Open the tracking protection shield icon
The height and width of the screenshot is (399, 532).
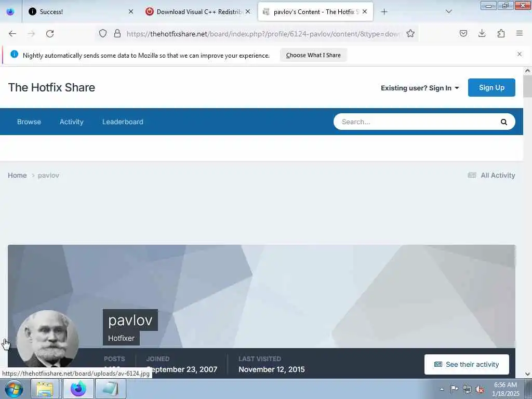coord(103,33)
